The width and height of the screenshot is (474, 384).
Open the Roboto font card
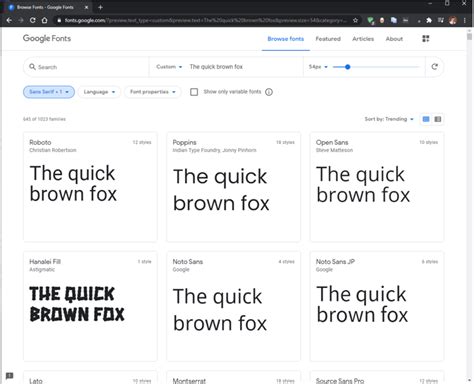[x=90, y=187]
